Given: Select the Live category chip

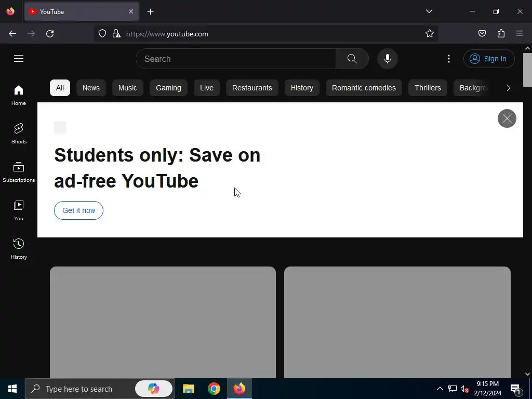Looking at the screenshot, I should (x=207, y=88).
